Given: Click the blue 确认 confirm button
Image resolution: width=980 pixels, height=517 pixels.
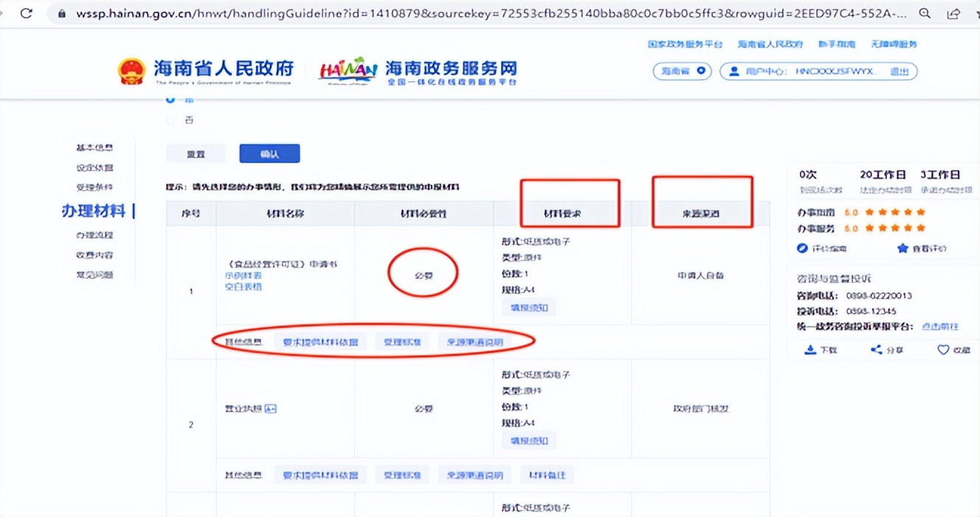Looking at the screenshot, I should (x=269, y=153).
